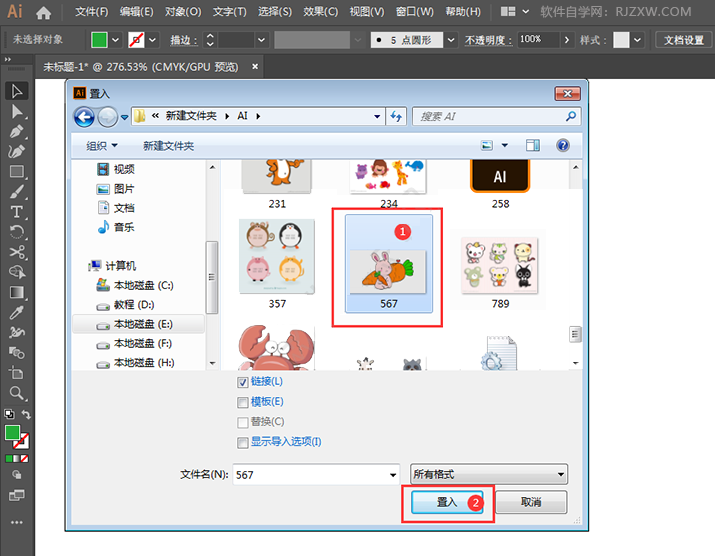
Task: Expand the file name history dropdown
Action: 393,475
